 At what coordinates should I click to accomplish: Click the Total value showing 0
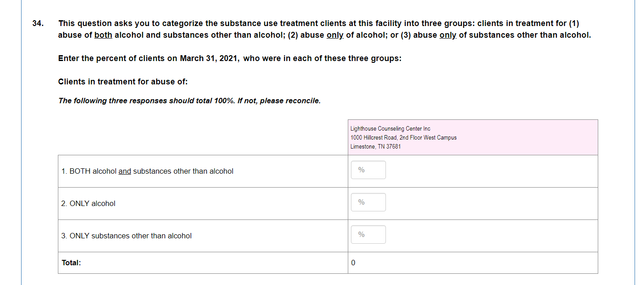[x=353, y=263]
